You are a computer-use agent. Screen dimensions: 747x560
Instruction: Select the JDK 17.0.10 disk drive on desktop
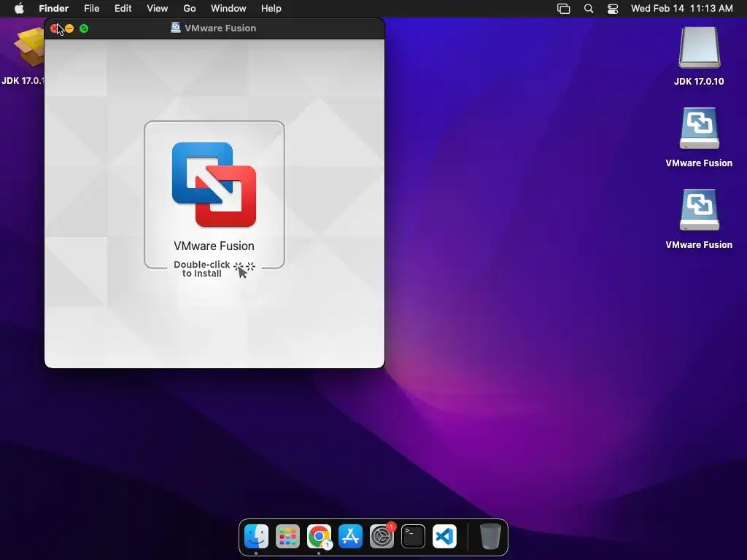pyautogui.click(x=699, y=47)
